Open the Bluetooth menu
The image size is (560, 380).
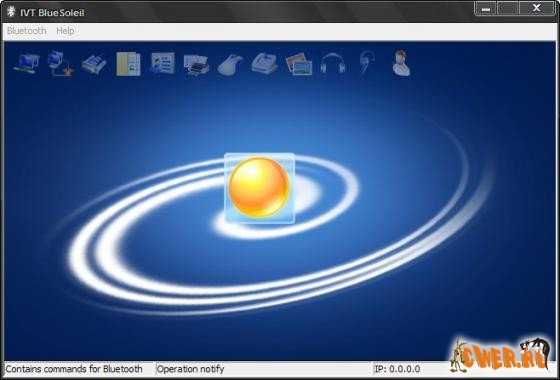(27, 31)
